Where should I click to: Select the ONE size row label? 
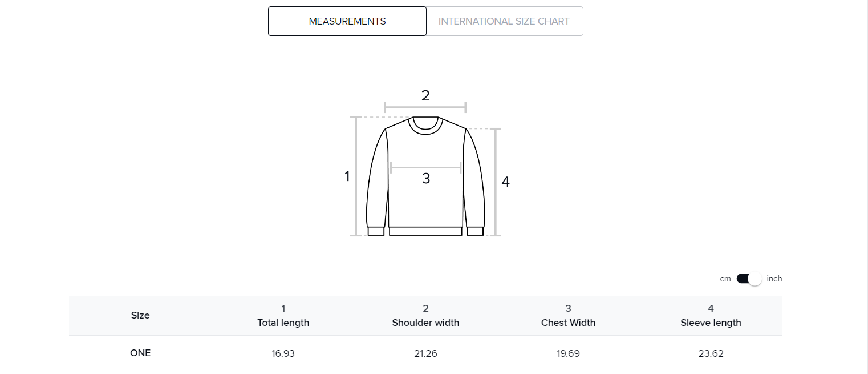coord(140,353)
